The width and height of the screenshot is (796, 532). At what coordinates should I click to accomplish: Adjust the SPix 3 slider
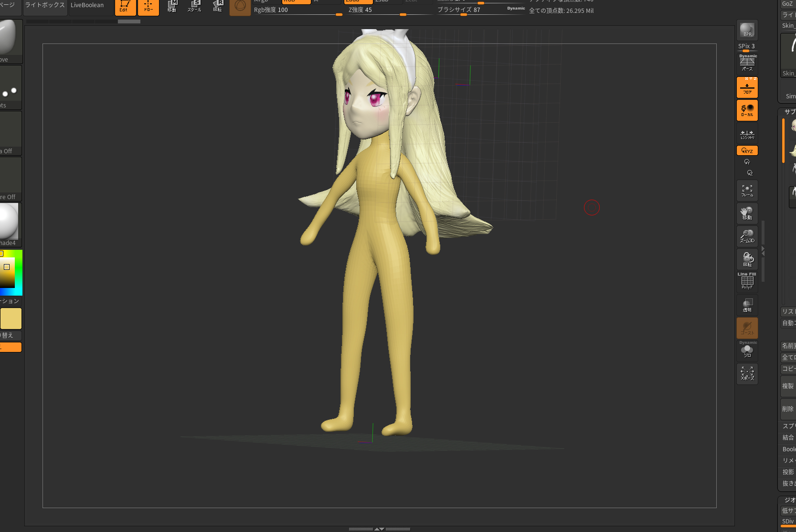click(x=747, y=47)
